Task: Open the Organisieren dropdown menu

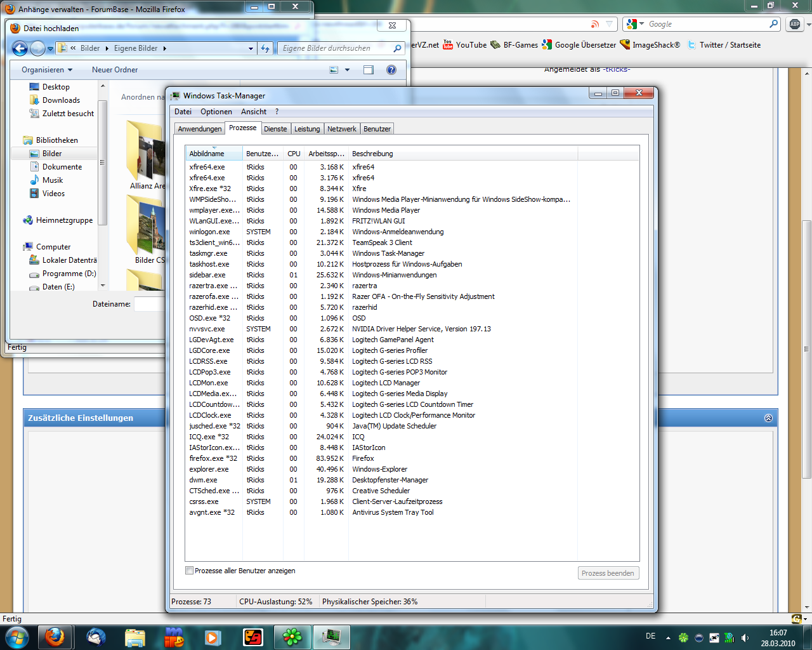Action: coord(47,70)
